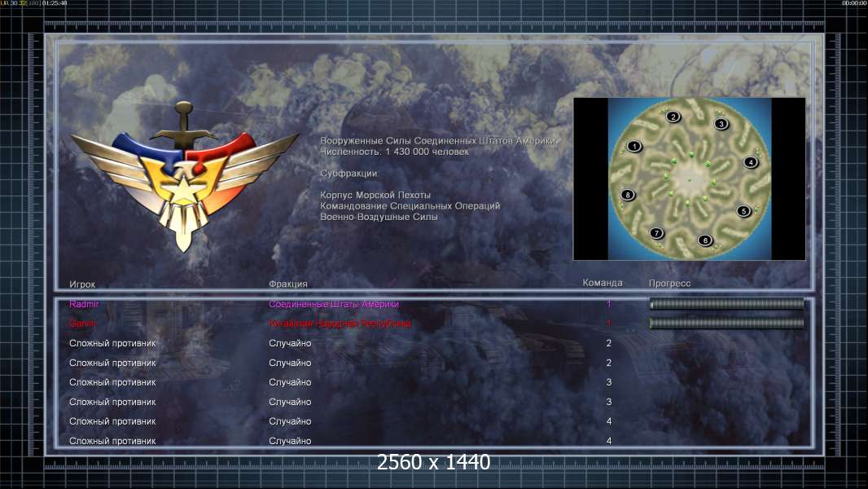Pick start position 5 on the map preview
The height and width of the screenshot is (489, 868).
tap(743, 210)
